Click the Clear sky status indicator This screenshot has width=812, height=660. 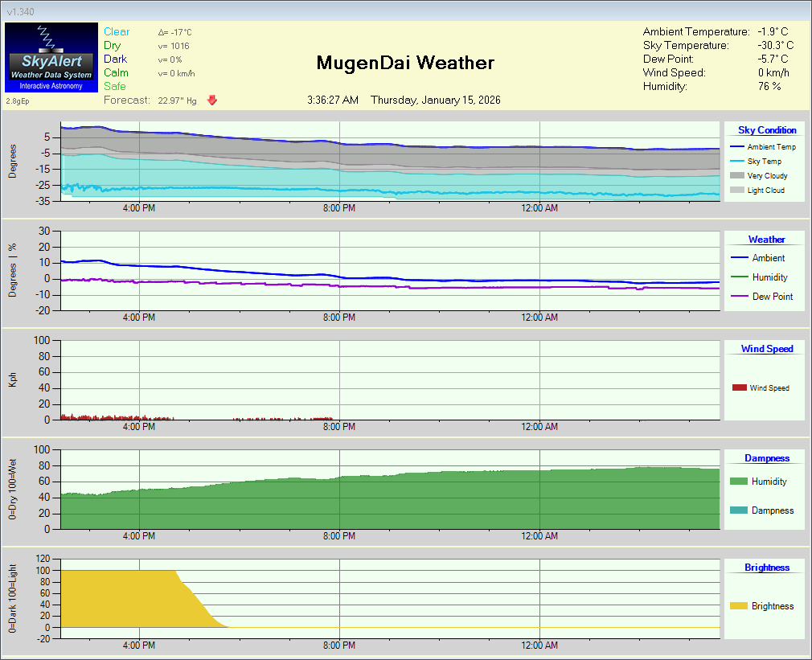[x=117, y=31]
